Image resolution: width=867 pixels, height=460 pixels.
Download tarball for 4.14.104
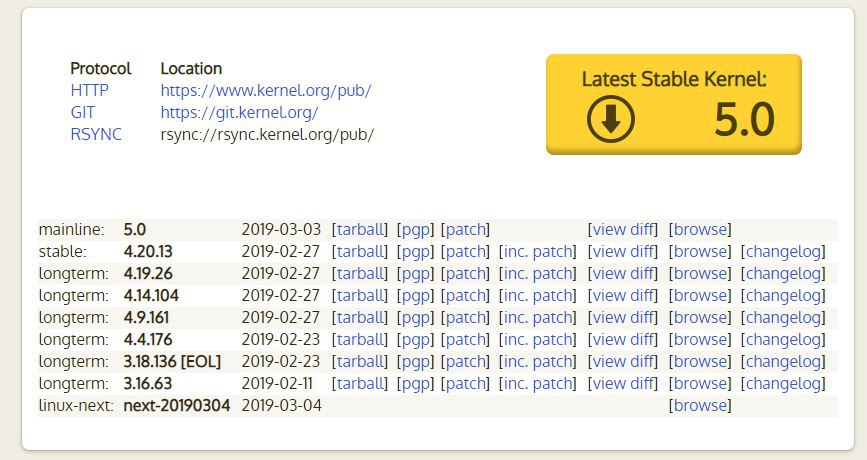pos(360,296)
